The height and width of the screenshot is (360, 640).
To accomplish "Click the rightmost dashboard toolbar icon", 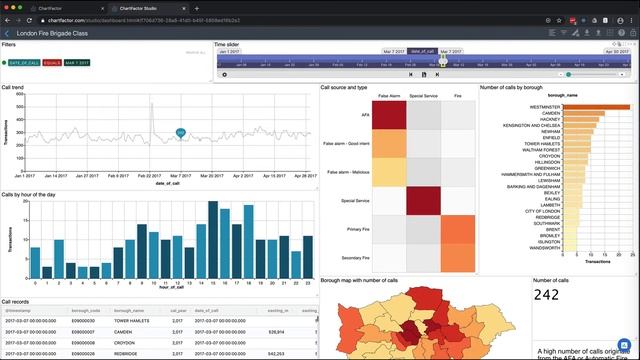I will click(x=633, y=33).
